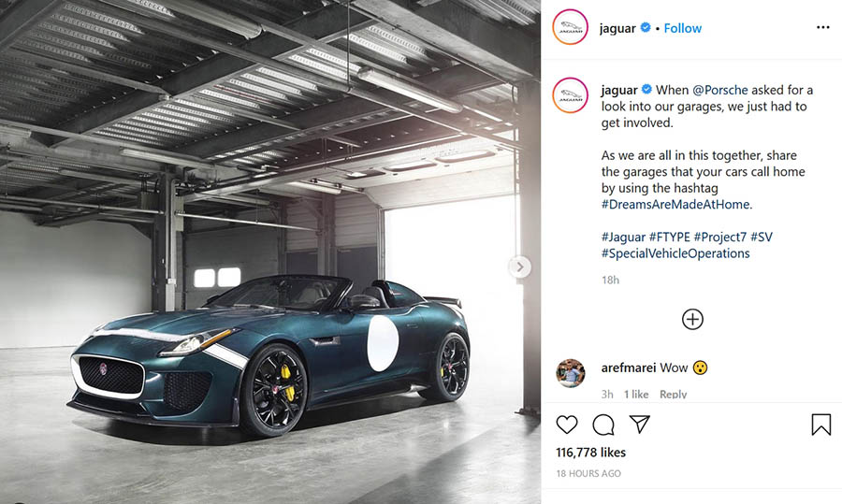Click the green Jaguar F-TYPE photo
842x504 pixels.
tap(270, 252)
